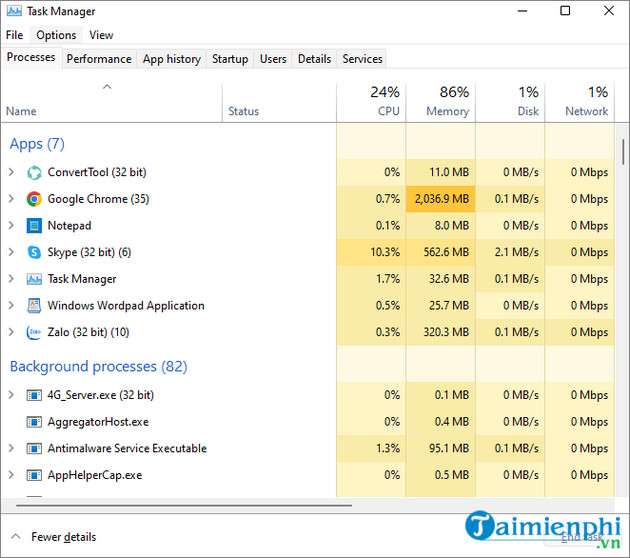
Task: Select the Processes tab
Action: click(31, 58)
